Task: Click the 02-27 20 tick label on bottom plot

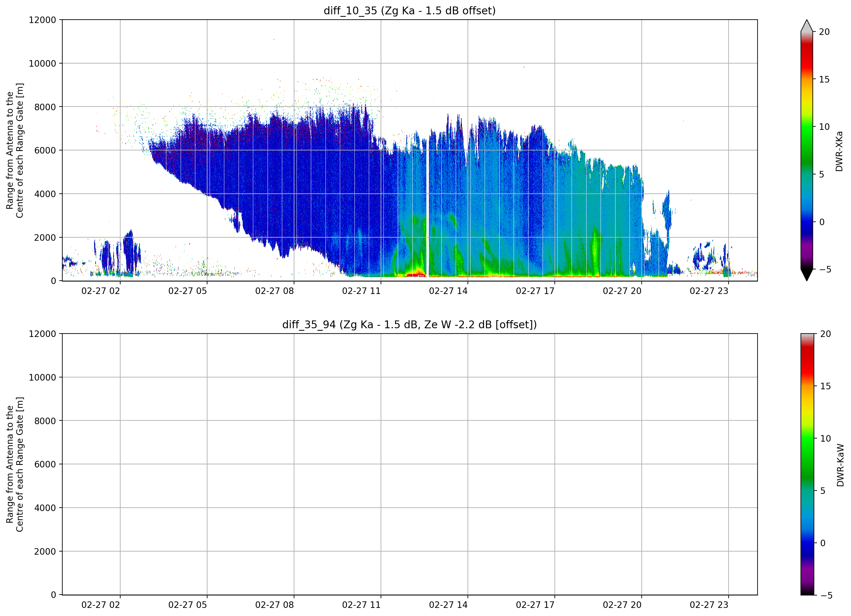Action: (x=622, y=605)
